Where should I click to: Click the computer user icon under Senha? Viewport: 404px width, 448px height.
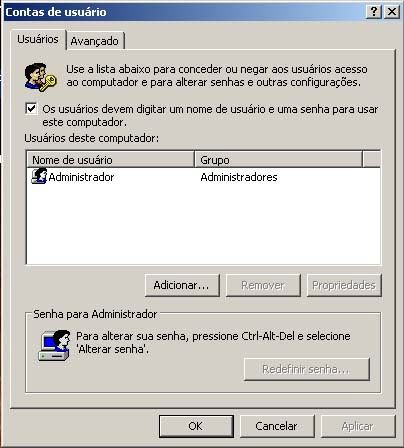point(54,345)
